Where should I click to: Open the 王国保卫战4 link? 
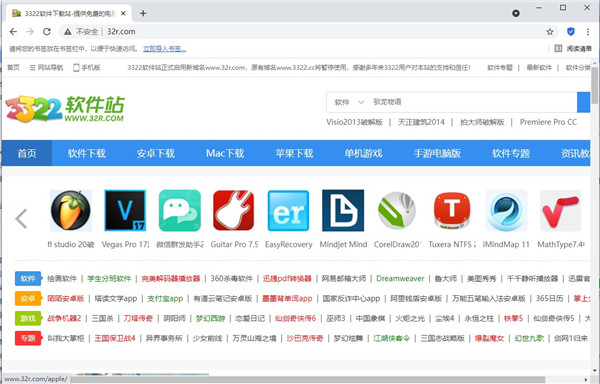tap(115, 338)
